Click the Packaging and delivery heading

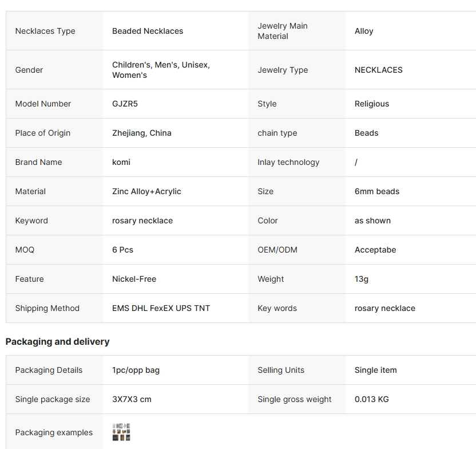(57, 341)
